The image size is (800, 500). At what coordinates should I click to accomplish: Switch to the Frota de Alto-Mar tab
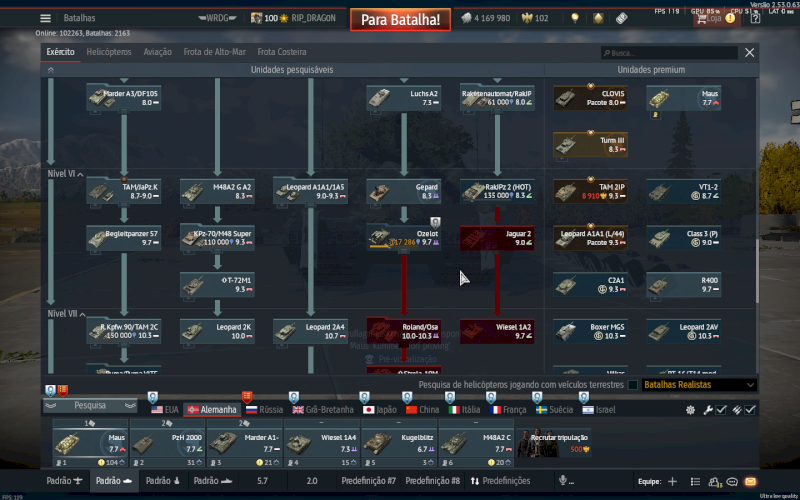tap(214, 52)
